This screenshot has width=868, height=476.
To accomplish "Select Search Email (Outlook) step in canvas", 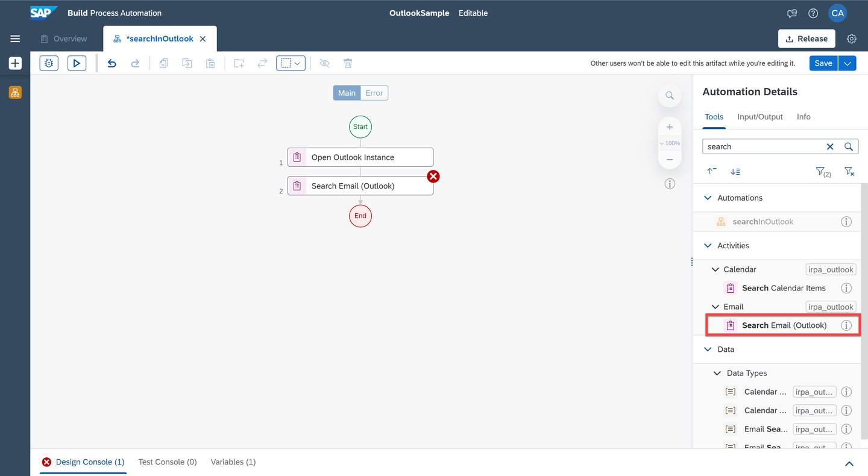I will tap(360, 186).
